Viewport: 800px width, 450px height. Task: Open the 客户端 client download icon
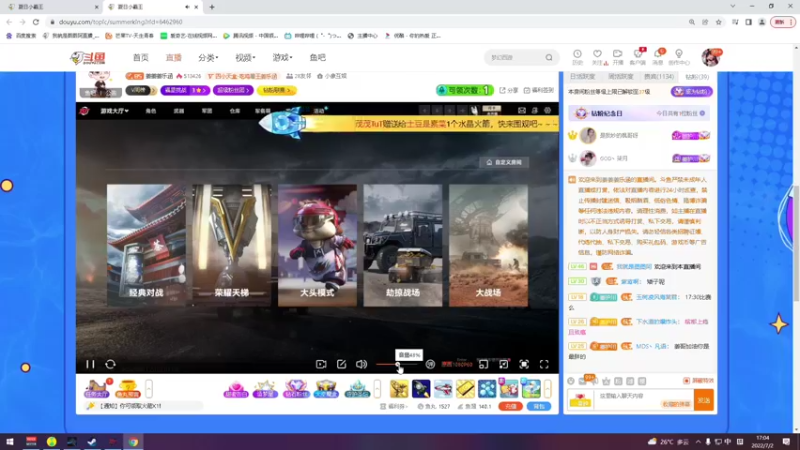click(638, 57)
